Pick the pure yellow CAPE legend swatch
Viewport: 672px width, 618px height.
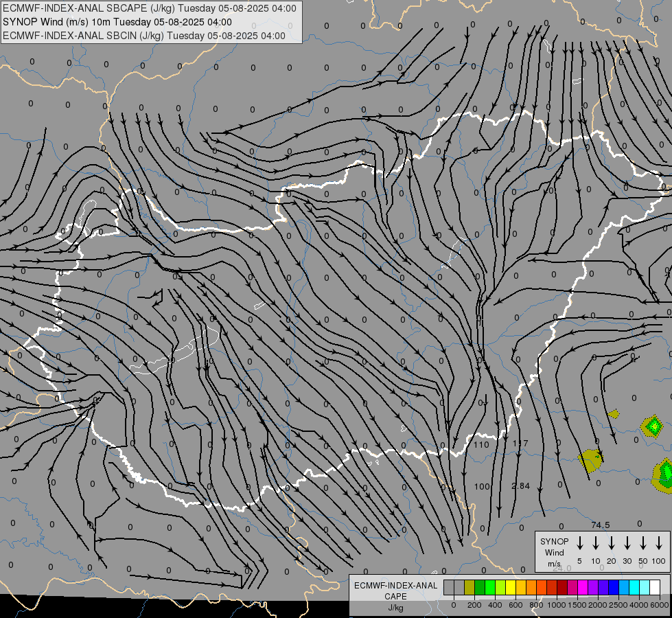(511, 587)
